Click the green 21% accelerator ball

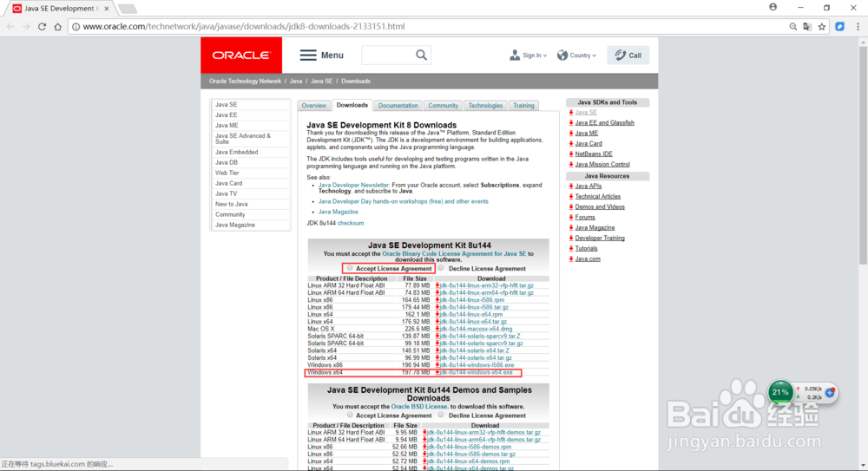coord(780,392)
